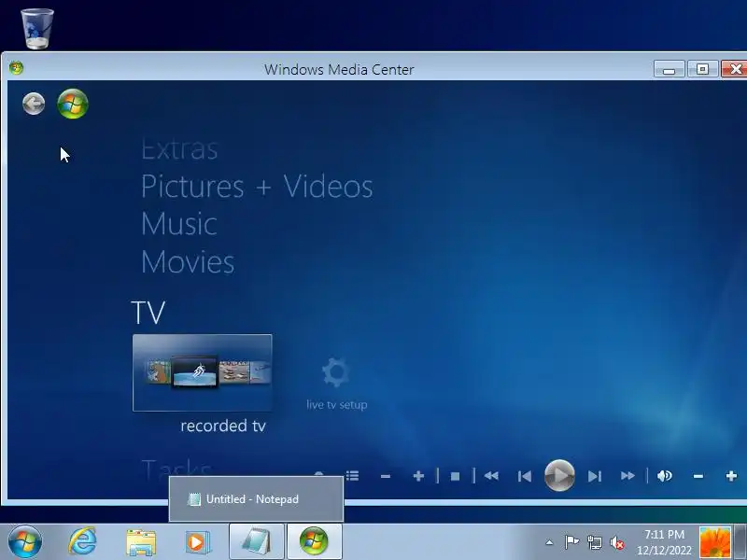The image size is (747, 560).
Task: Click the orange flower icon in taskbar
Action: [714, 542]
